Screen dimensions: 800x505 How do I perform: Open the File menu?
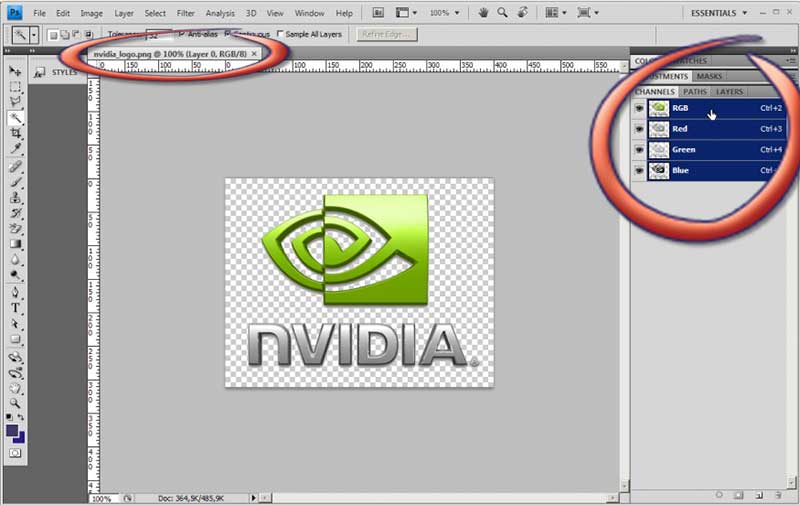(39, 13)
